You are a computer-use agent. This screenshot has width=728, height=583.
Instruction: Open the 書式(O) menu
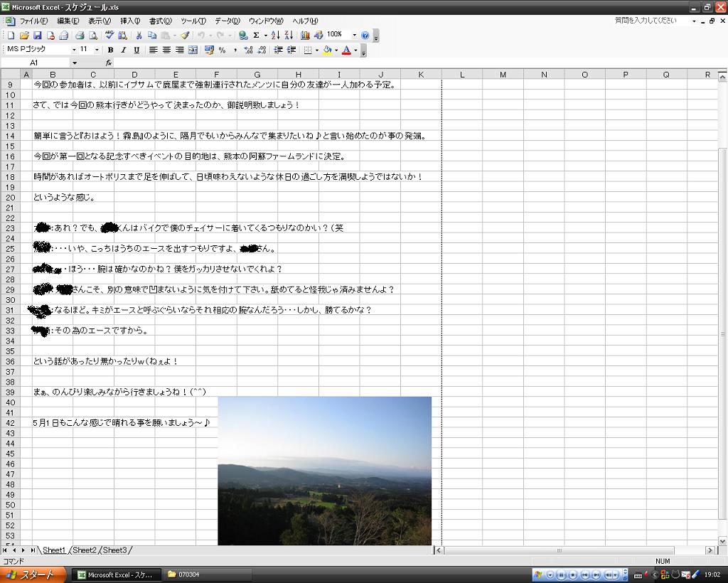(x=160, y=21)
